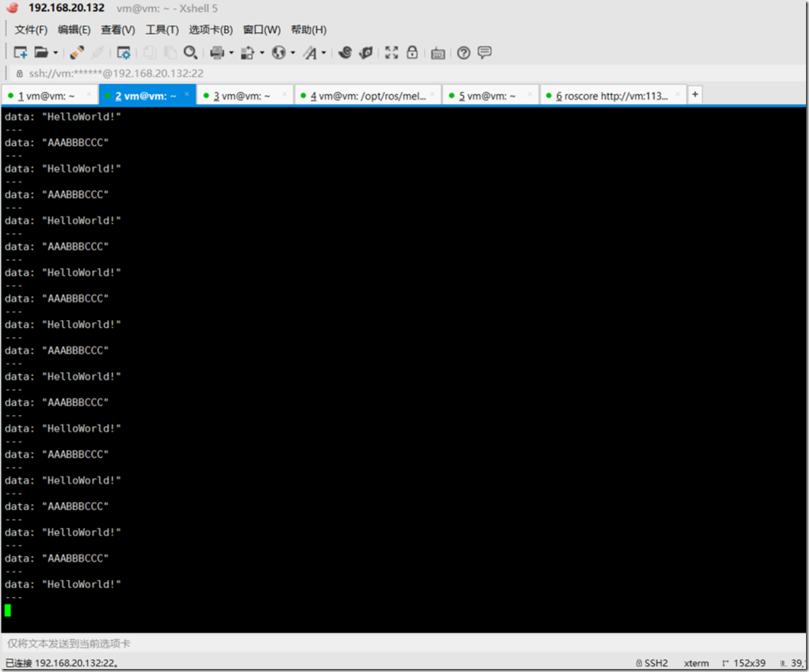This screenshot has width=809, height=672.
Task: Expand the Font dropdown arrow
Action: click(324, 52)
